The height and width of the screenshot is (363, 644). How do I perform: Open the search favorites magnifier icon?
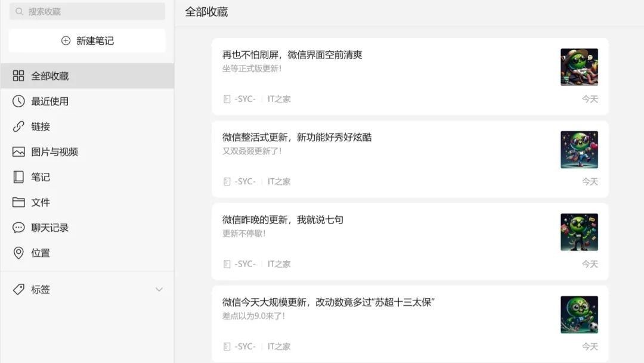point(20,11)
